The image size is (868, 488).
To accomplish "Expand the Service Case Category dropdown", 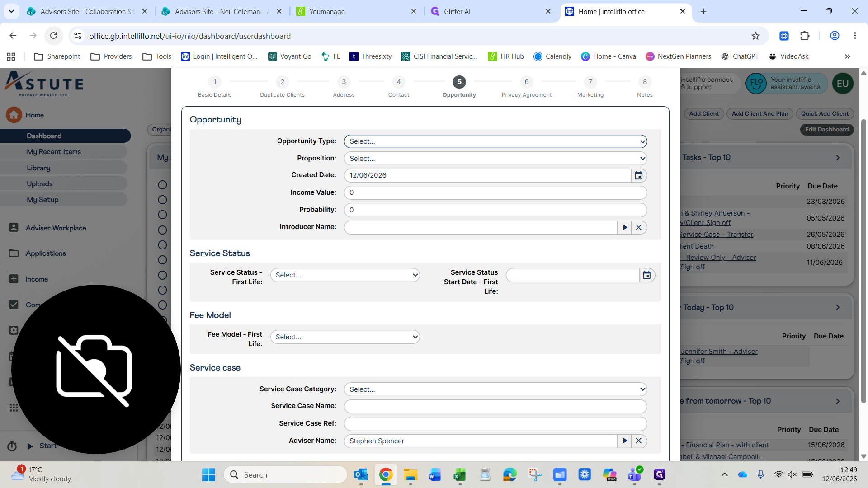I will coord(495,389).
